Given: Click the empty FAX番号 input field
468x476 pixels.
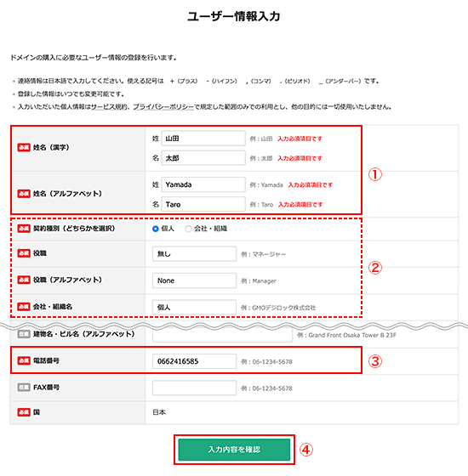Looking at the screenshot, I should point(195,388).
